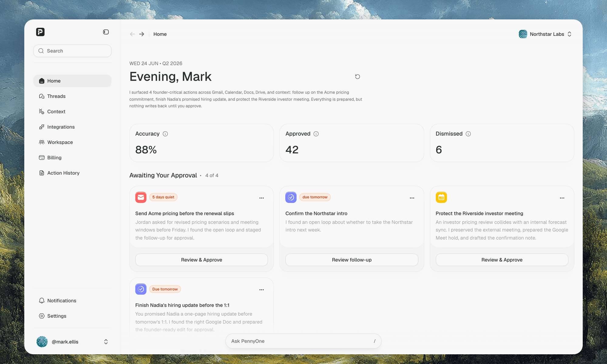Open Settings

(72, 316)
